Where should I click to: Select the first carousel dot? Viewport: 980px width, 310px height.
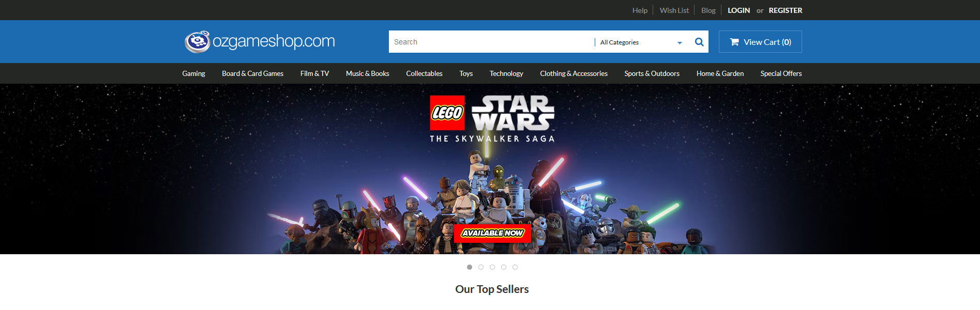point(470,267)
